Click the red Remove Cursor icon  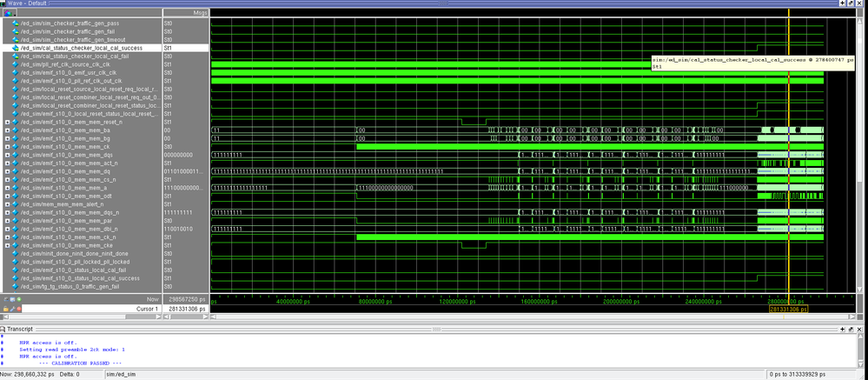coord(19,309)
